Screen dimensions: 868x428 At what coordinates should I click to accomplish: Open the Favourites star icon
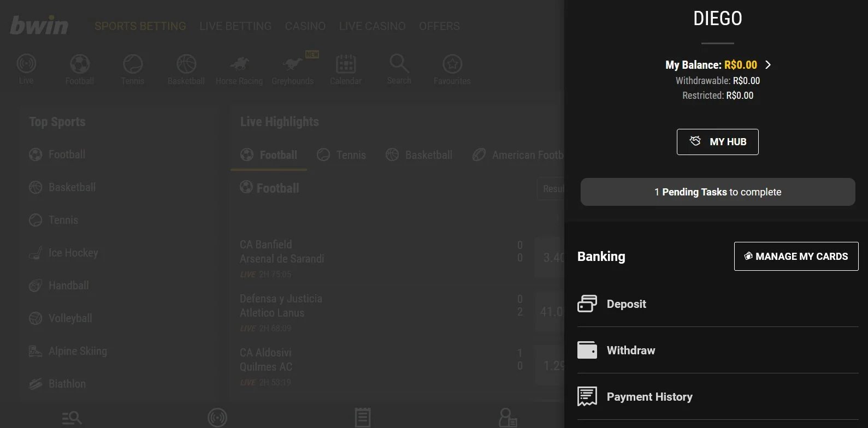coord(452,64)
